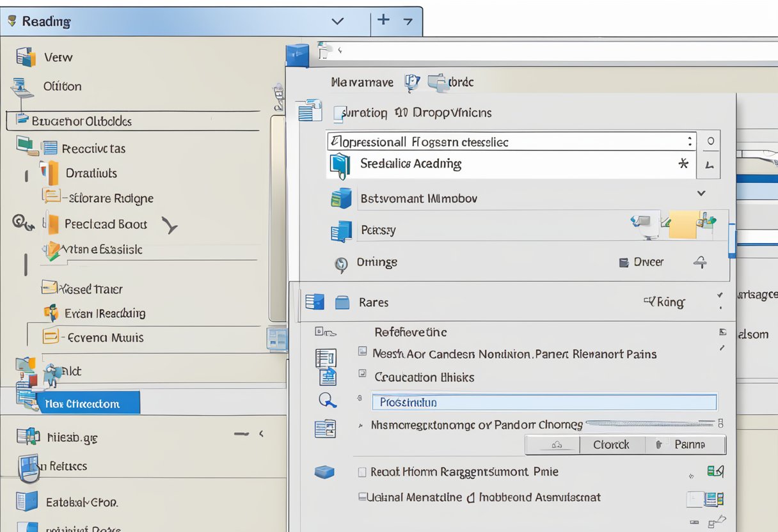Open the "Sredealics Acadmig" book icon
This screenshot has width=778, height=532.
click(340, 164)
